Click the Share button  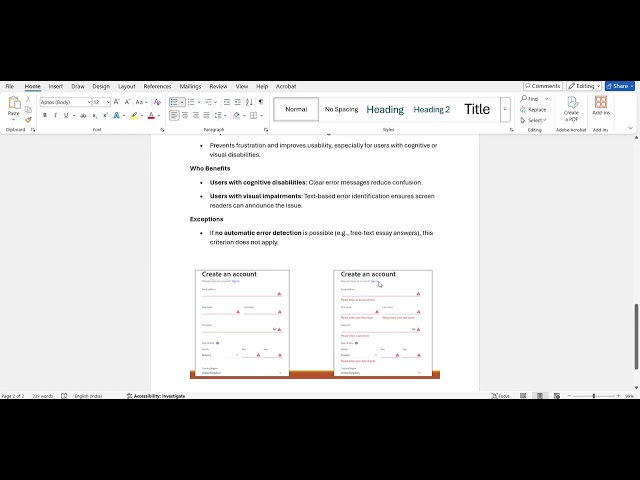point(620,86)
